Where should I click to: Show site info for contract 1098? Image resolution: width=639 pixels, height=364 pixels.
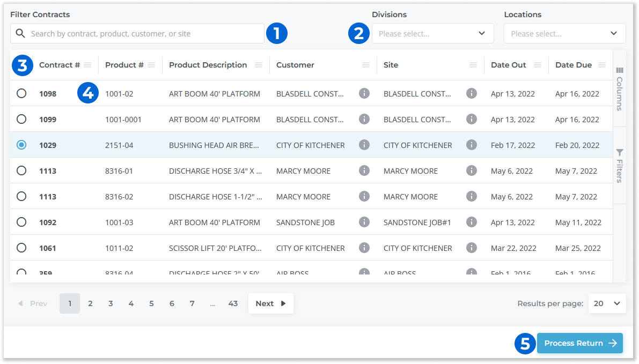pos(472,93)
